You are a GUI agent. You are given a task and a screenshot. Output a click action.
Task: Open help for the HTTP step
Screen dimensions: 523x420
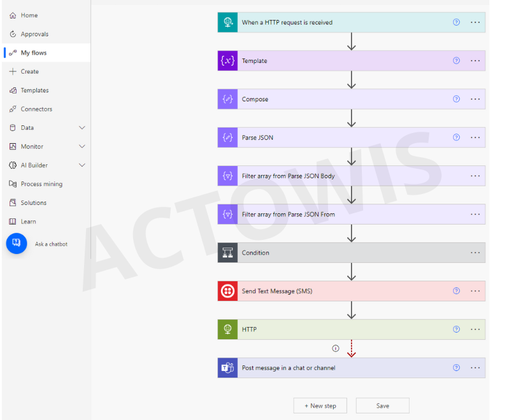coord(456,330)
